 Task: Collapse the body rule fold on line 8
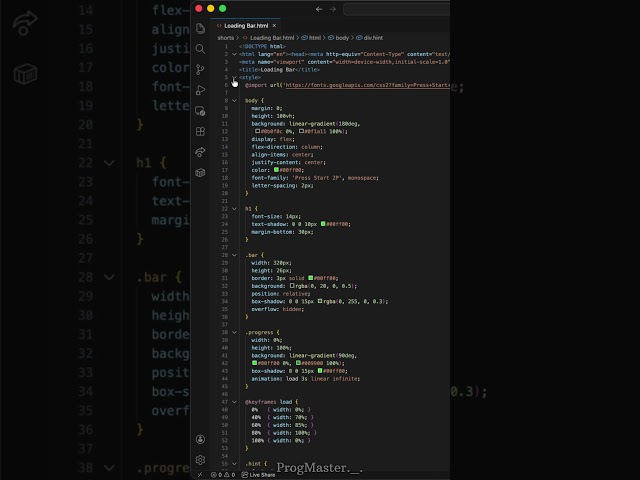[234, 100]
